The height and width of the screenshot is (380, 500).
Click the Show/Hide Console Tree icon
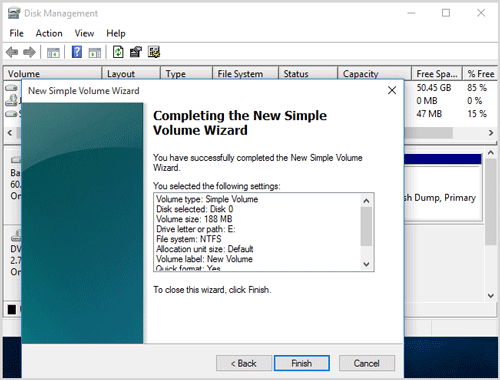point(53,52)
